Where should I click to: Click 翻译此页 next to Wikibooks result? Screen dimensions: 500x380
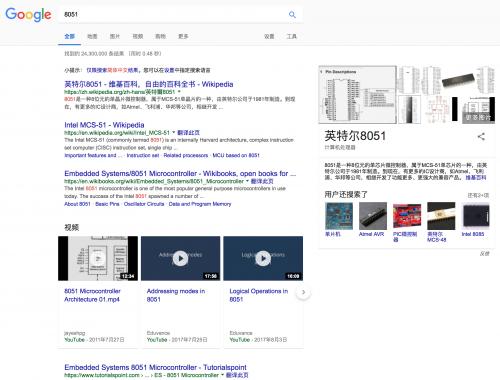pyautogui.click(x=262, y=181)
